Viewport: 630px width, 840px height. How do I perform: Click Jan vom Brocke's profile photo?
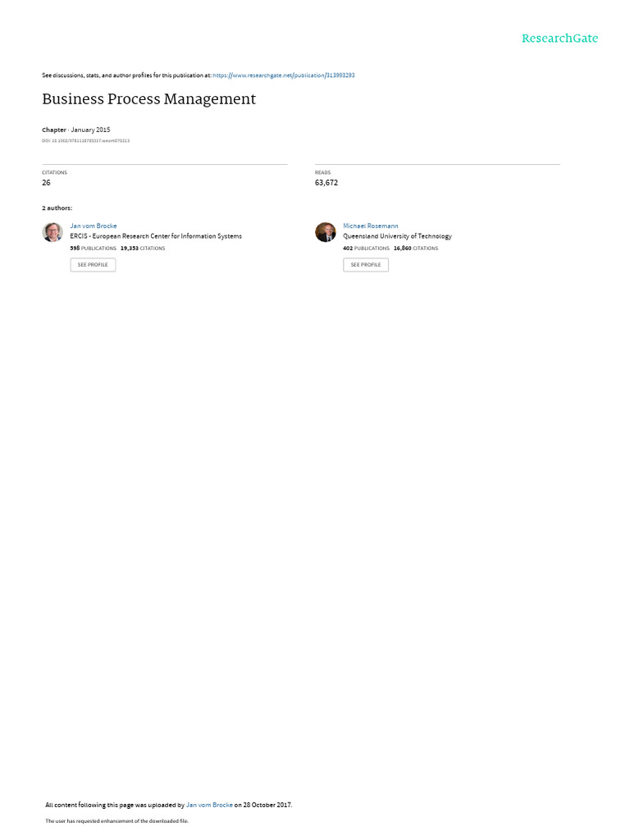point(52,232)
